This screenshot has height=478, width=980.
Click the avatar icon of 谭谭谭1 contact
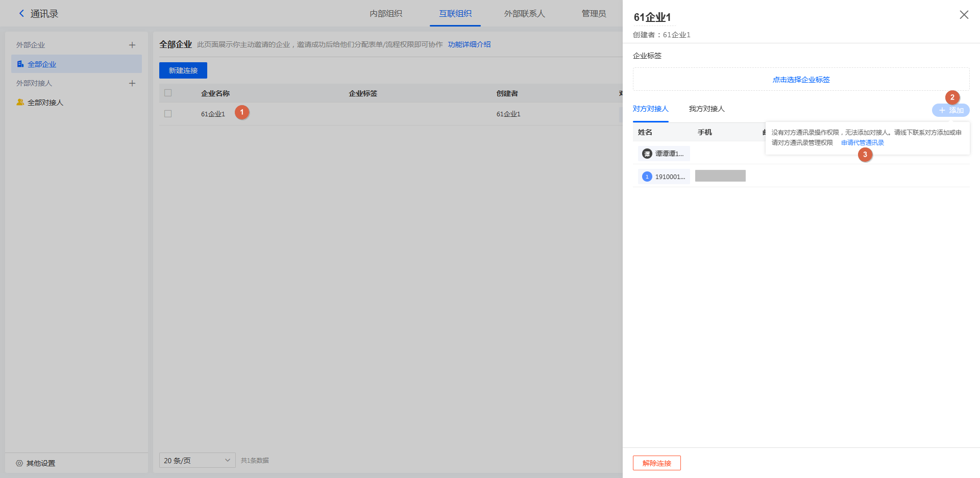pos(647,154)
